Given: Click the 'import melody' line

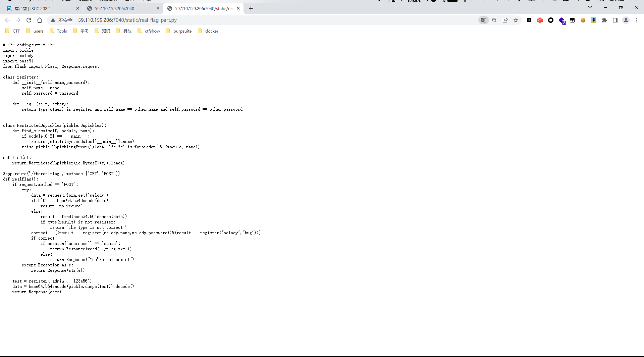Looking at the screenshot, I should 18,56.
